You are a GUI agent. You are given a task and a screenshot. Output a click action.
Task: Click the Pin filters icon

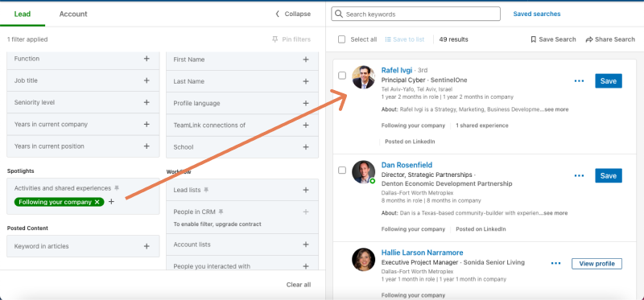click(275, 39)
